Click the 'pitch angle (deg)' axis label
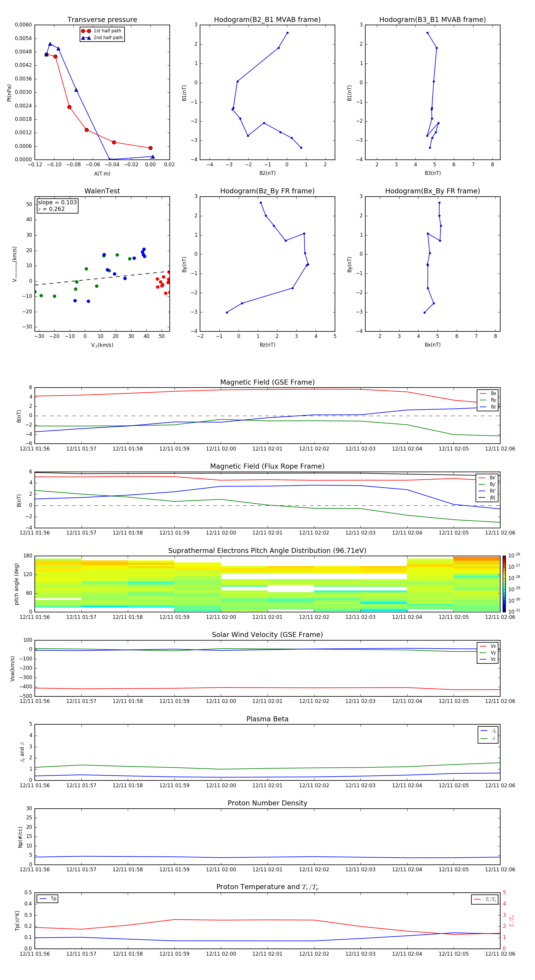 pos(16,584)
